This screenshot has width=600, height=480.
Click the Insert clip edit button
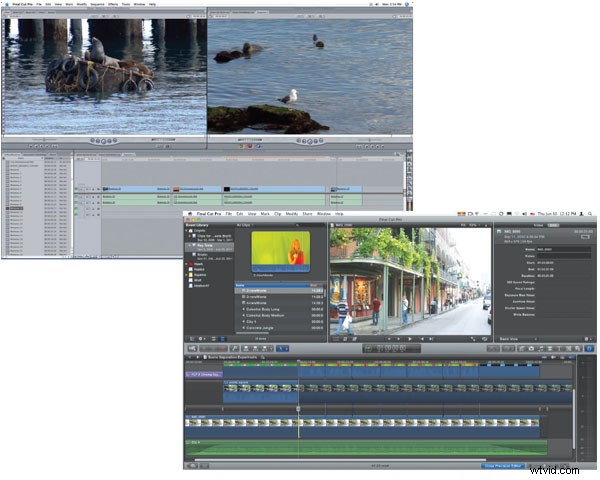(255, 349)
